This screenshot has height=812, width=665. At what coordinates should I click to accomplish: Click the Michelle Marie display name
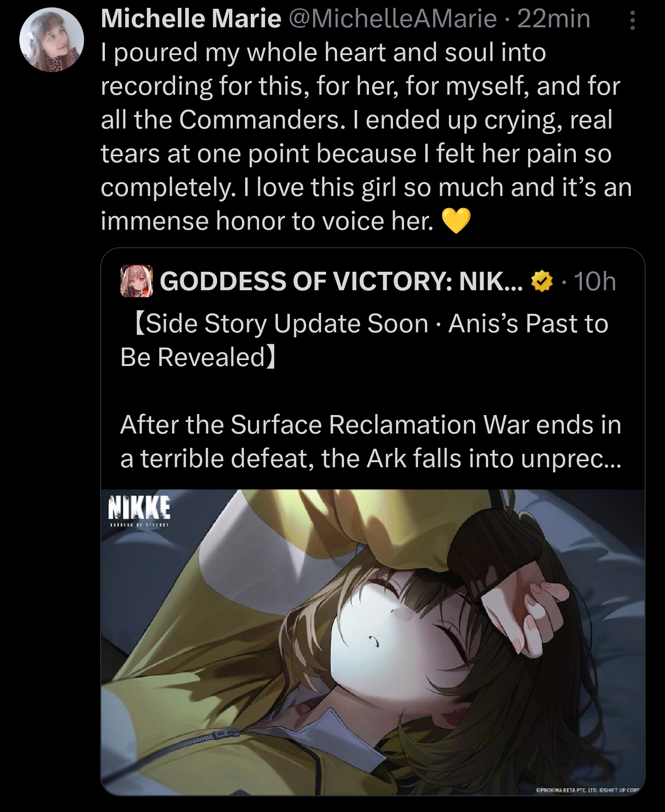[x=191, y=19]
